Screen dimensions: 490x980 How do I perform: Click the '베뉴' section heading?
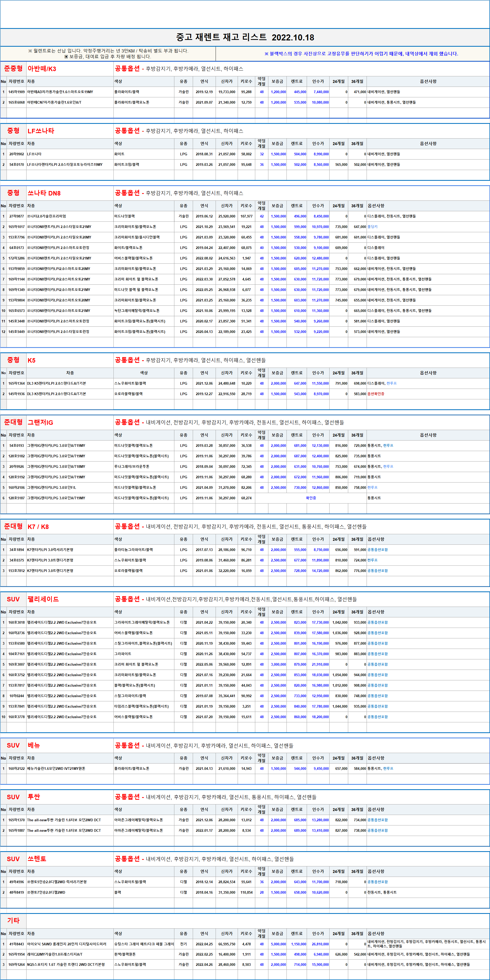[x=34, y=745]
